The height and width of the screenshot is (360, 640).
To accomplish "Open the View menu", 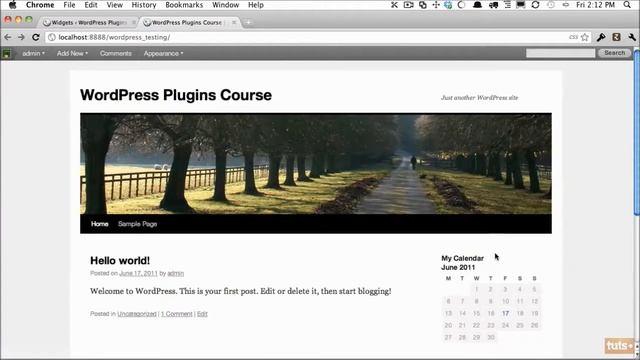I will click(114, 5).
